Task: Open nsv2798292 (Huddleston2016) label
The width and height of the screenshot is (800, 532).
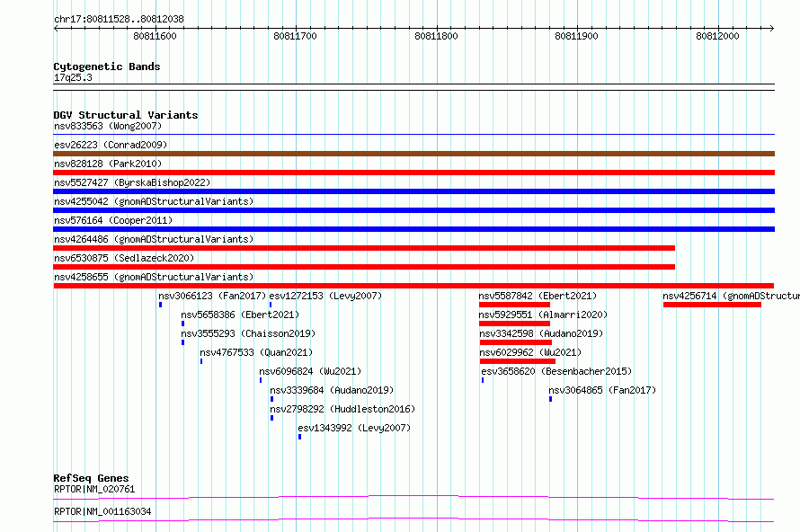Action: click(x=342, y=409)
